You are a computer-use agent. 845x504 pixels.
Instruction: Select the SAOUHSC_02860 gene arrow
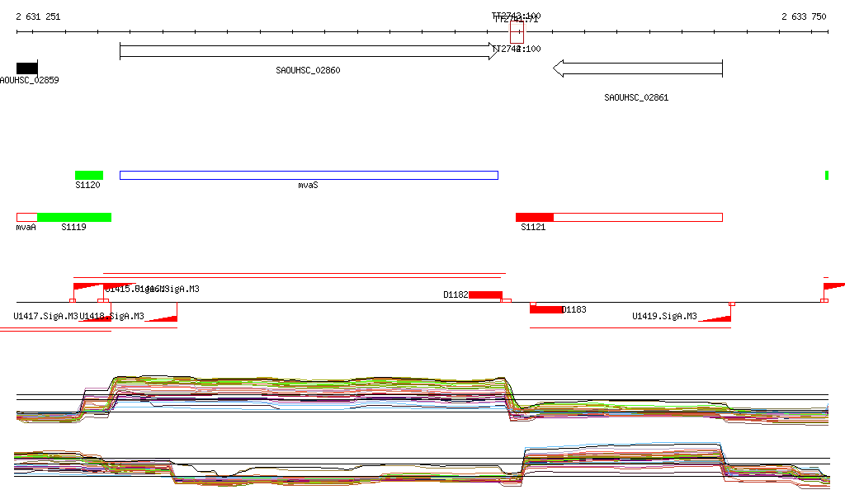tap(309, 51)
